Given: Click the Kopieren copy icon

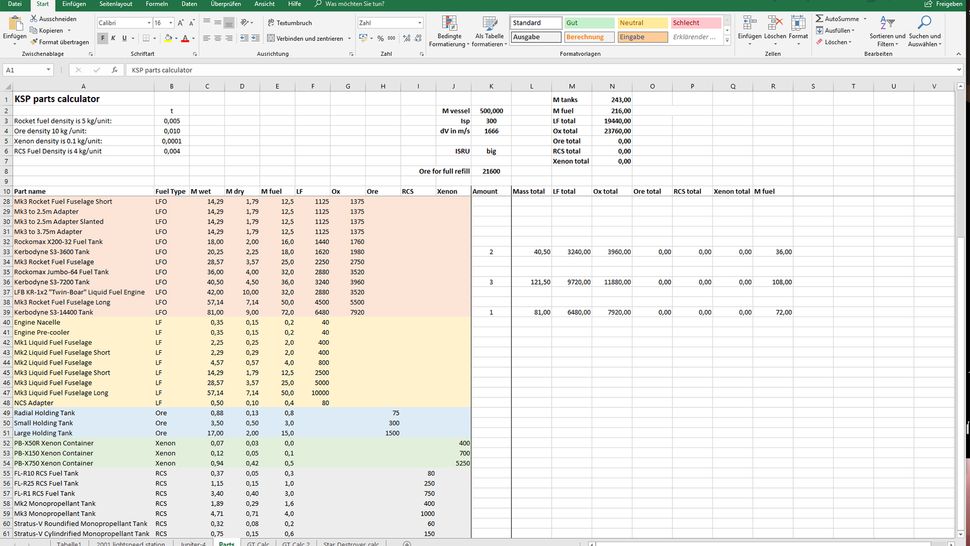Looking at the screenshot, I should pos(33,30).
